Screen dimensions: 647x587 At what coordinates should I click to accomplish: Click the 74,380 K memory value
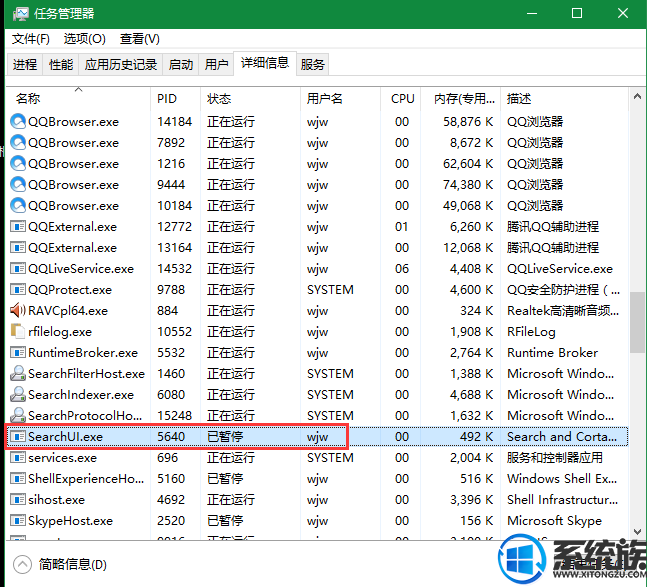coord(468,184)
